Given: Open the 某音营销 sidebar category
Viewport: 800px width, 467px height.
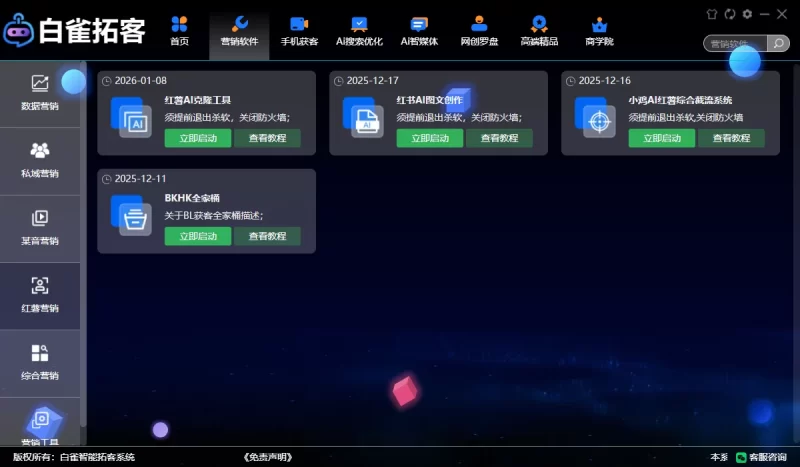Looking at the screenshot, I should [x=40, y=229].
